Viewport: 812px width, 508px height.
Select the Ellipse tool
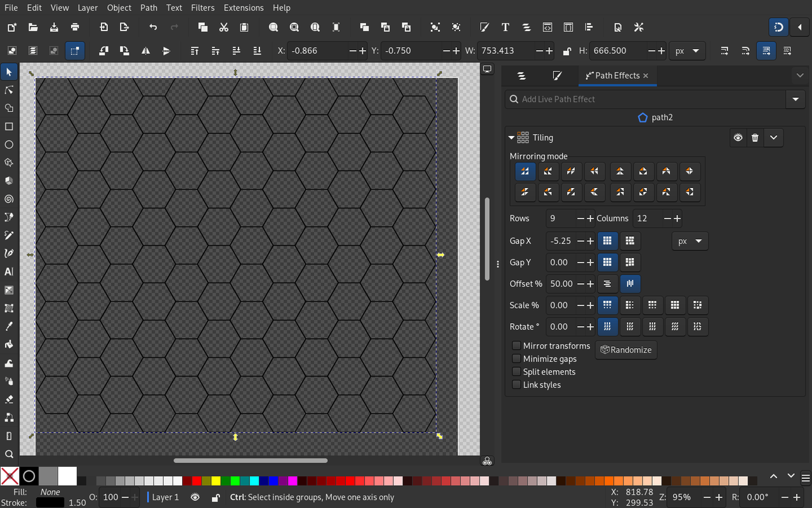click(x=9, y=144)
